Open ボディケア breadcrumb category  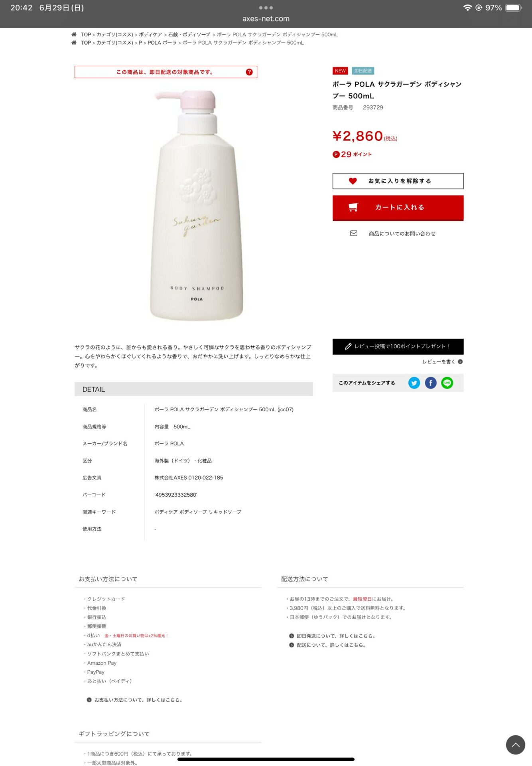[x=150, y=35]
